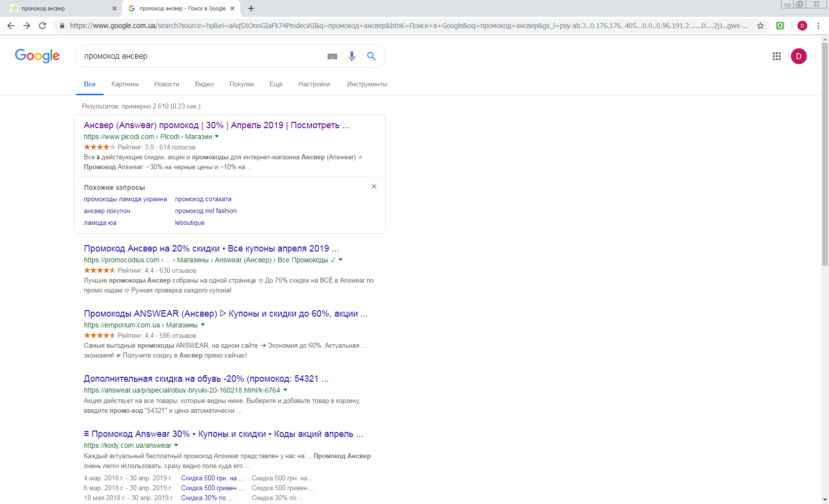The height and width of the screenshot is (504, 829).
Task: Dismiss the 'Похожие запросы' box with X
Action: click(x=374, y=186)
